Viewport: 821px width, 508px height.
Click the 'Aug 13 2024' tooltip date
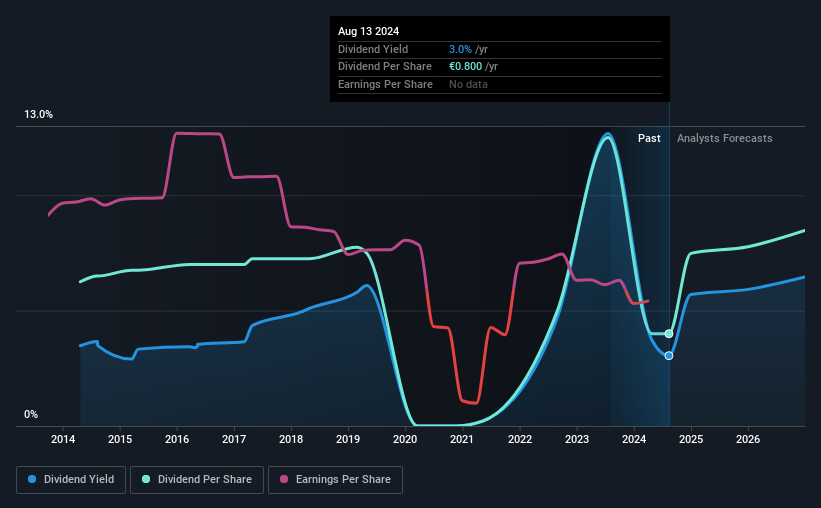pyautogui.click(x=368, y=31)
